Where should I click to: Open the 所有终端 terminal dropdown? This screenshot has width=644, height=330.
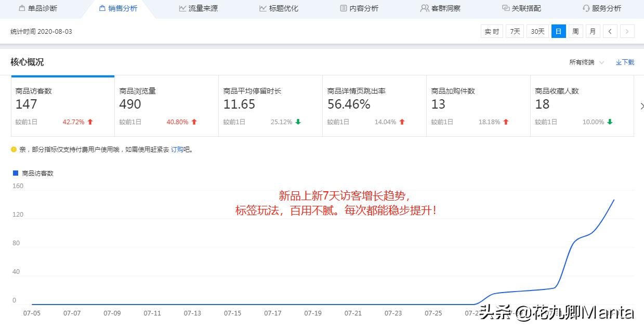(583, 62)
